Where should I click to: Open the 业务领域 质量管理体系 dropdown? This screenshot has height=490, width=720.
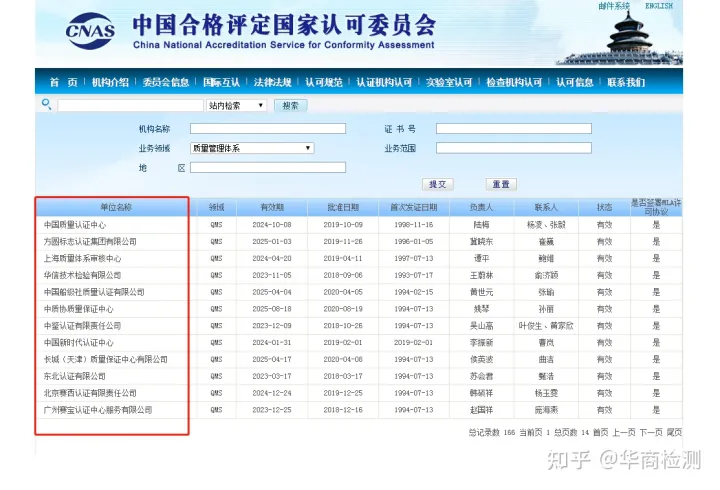(252, 148)
